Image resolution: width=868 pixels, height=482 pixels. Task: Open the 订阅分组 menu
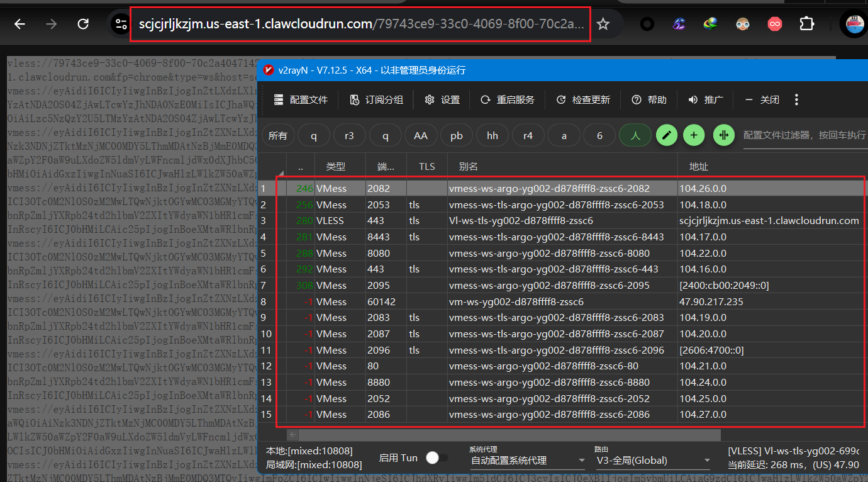click(377, 99)
